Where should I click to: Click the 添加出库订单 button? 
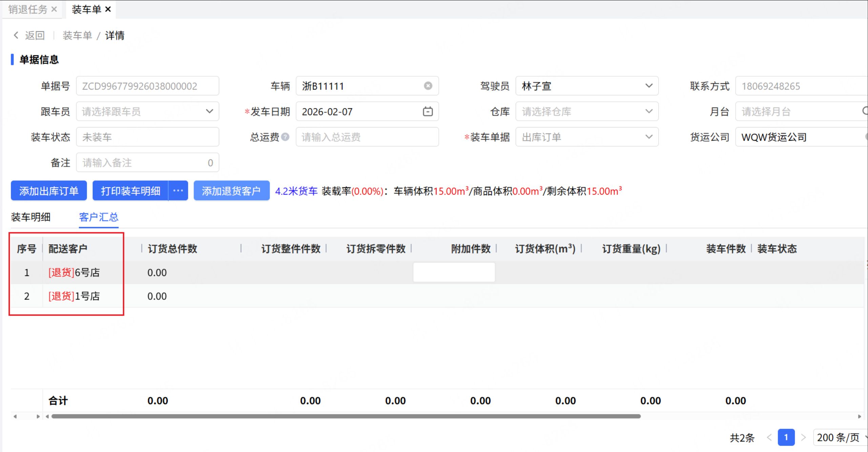tap(49, 191)
